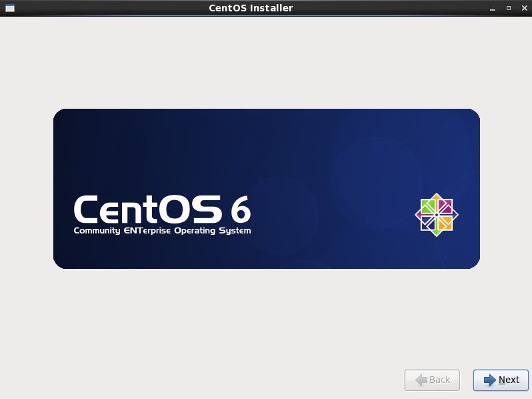The height and width of the screenshot is (399, 532).
Task: Close the CentOS Installer window
Action: click(x=525, y=8)
